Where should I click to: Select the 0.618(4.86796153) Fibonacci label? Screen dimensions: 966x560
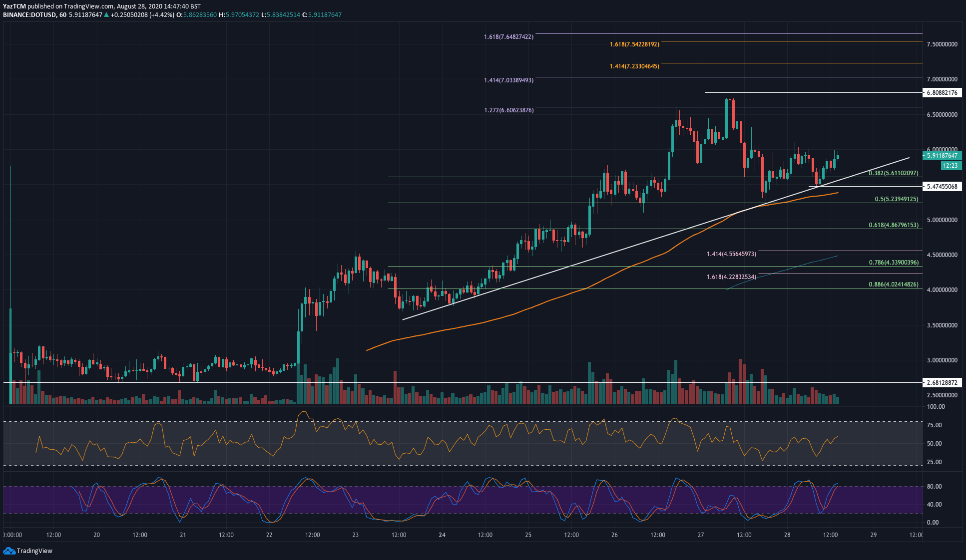tap(893, 225)
